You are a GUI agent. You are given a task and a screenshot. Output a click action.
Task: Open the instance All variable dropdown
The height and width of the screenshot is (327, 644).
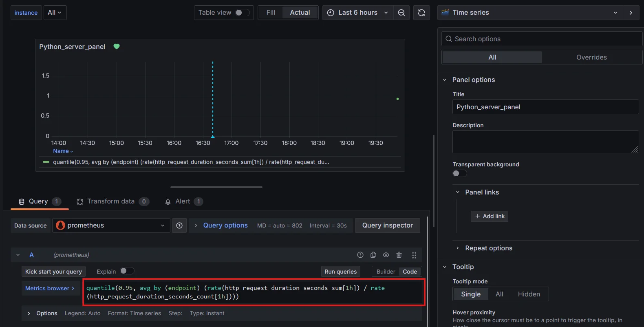55,13
